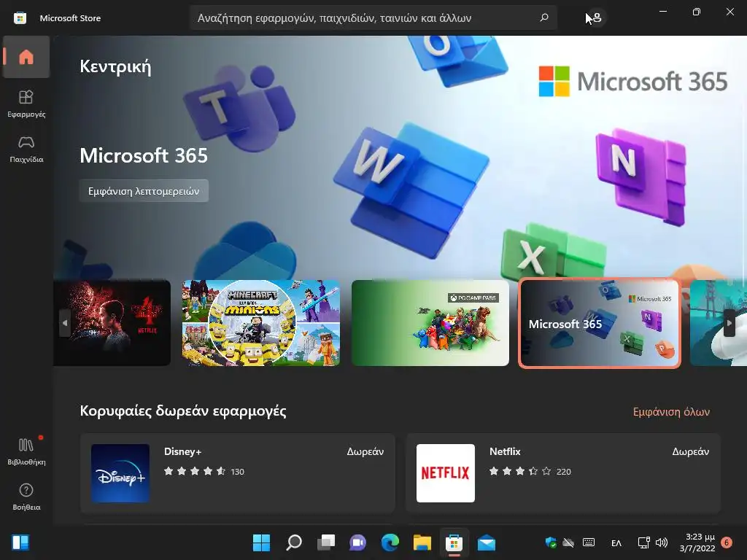
Task: Switch ΕΛ input language indicator
Action: point(616,542)
